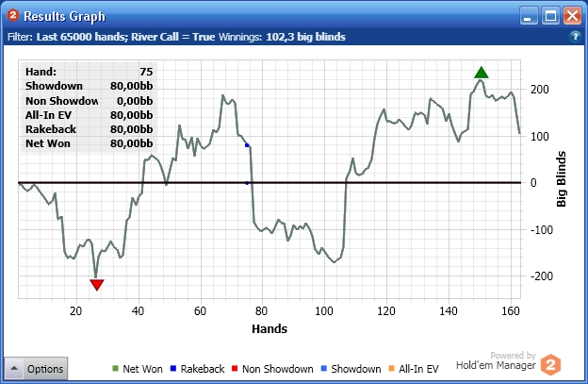Click the 'Hand:' row value 75
Viewport: 588px width, 384px height.
coord(146,72)
